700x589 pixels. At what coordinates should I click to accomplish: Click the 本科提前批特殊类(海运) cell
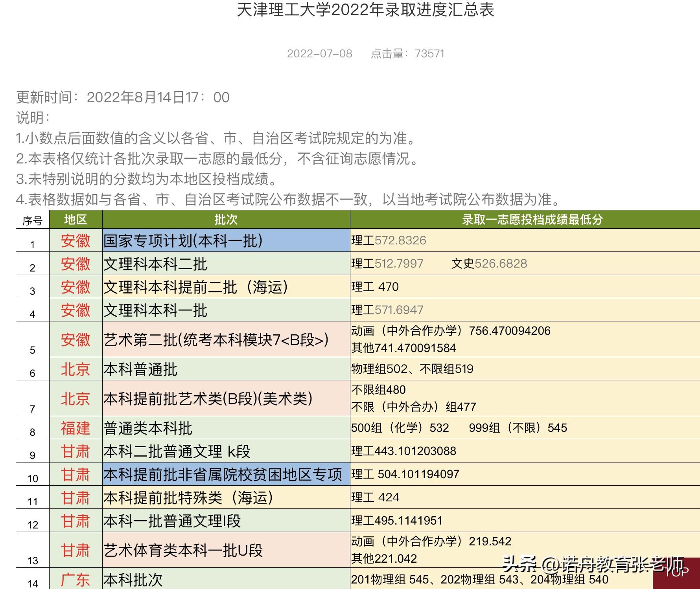[226, 497]
